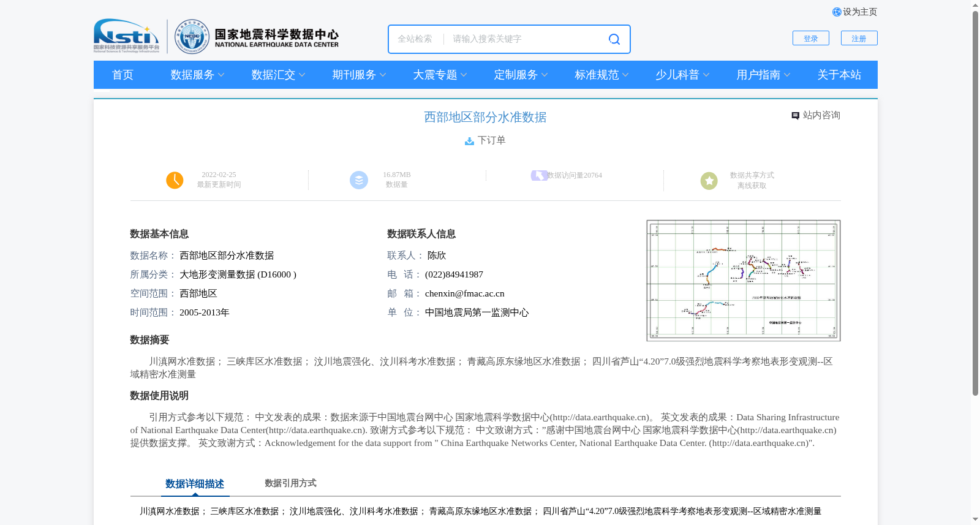Click the 数据联系人信息 heading
Viewport: 980px width, 525px height.
421,234
